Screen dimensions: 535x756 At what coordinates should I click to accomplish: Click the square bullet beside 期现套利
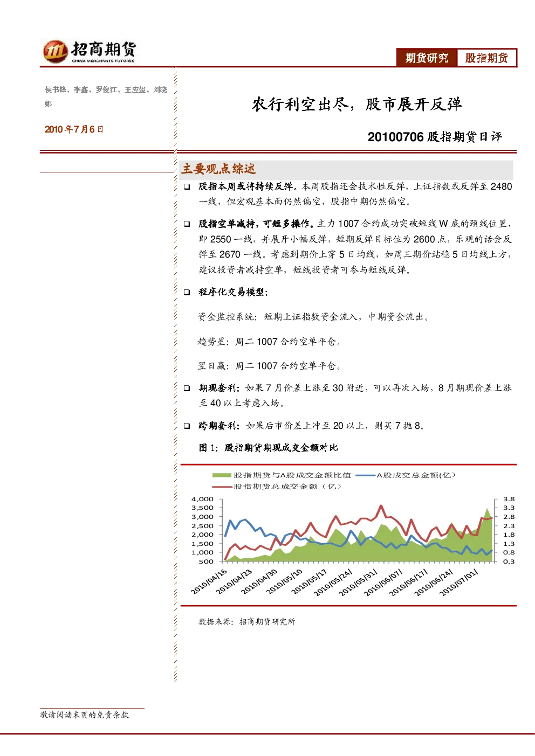pyautogui.click(x=187, y=388)
